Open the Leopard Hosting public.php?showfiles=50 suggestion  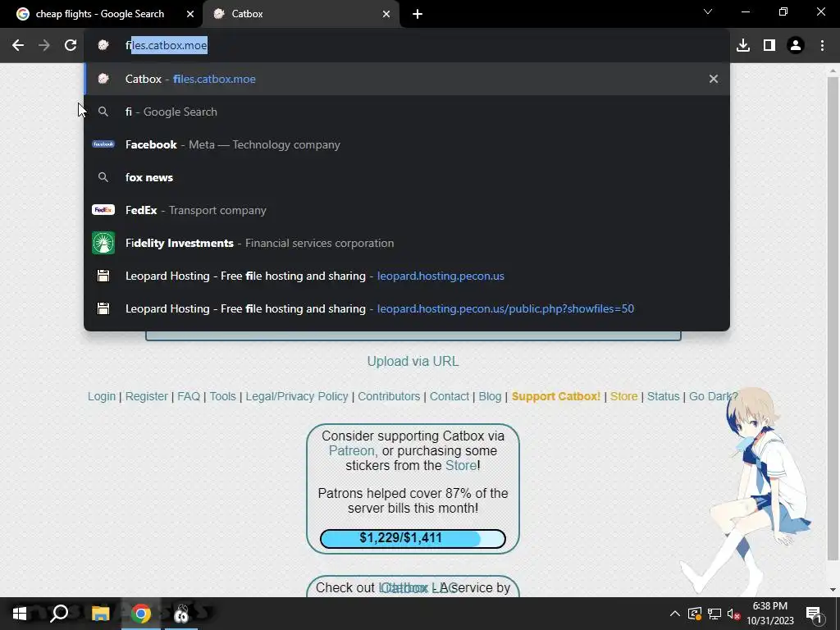point(407,308)
